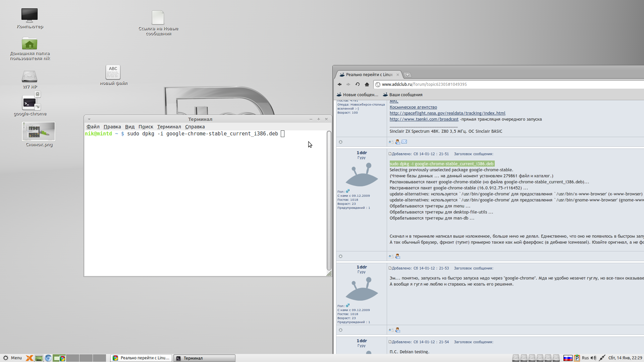This screenshot has height=362, width=644.
Task: Open spaceflight.nasa.gov tracking link
Action: point(447,113)
